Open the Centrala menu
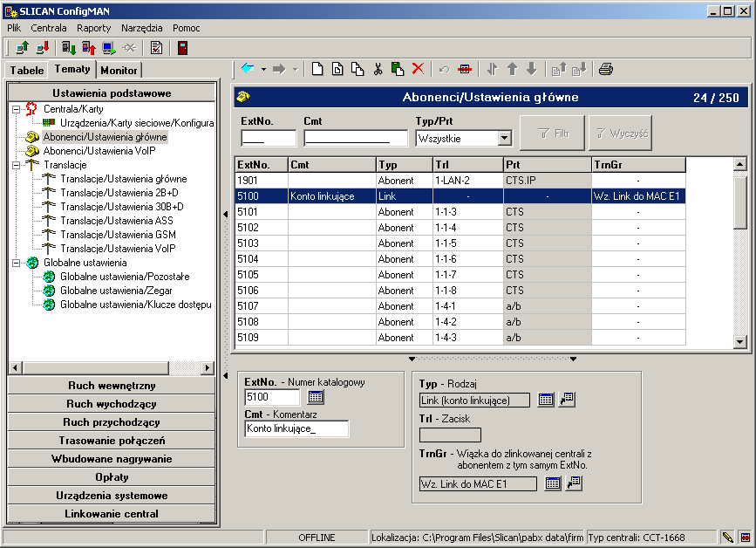This screenshot has height=548, width=756. pyautogui.click(x=49, y=28)
